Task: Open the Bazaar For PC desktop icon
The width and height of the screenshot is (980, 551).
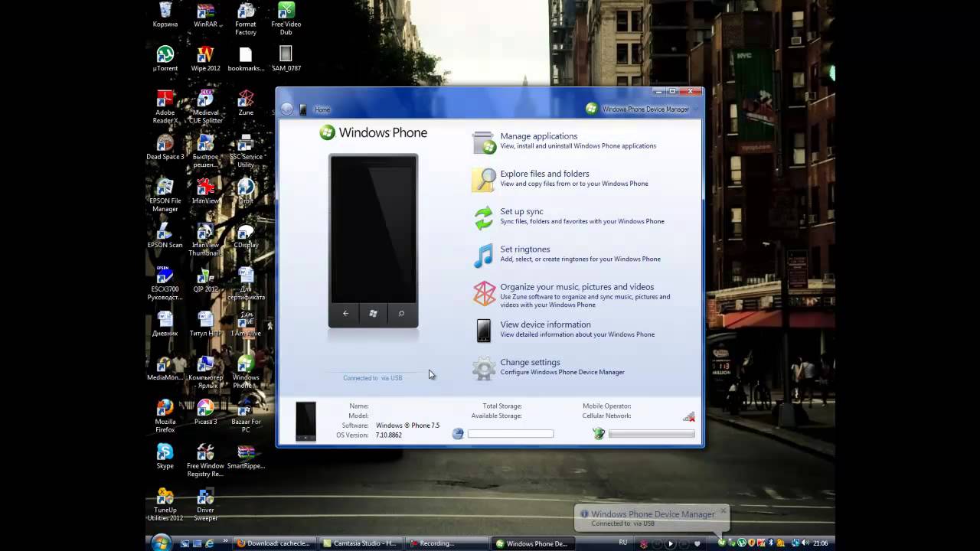Action: pos(246,416)
